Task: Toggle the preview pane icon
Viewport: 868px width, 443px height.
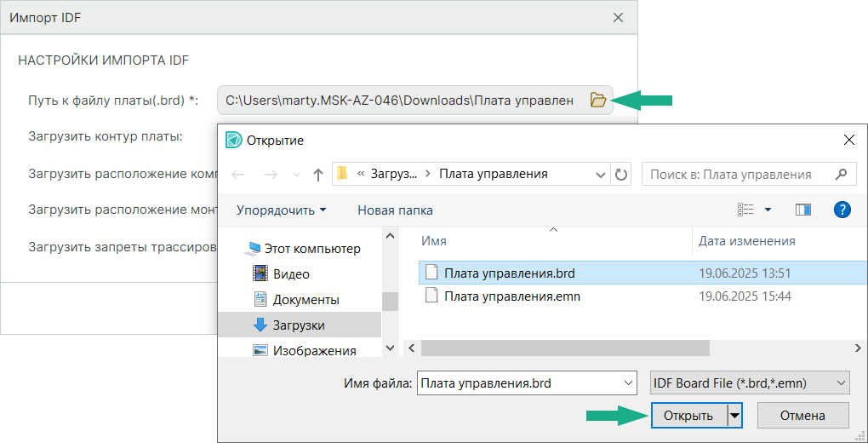Action: click(802, 210)
